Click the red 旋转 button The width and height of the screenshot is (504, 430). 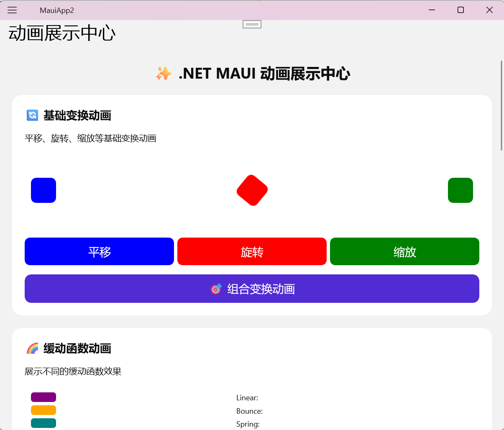pyautogui.click(x=252, y=251)
